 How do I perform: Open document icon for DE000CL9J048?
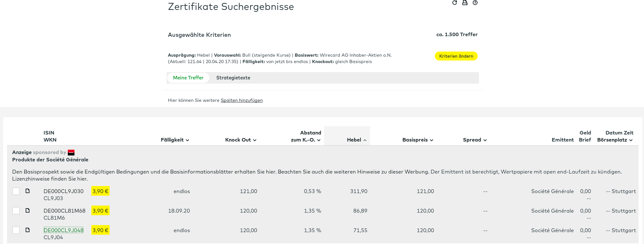pyautogui.click(x=28, y=230)
